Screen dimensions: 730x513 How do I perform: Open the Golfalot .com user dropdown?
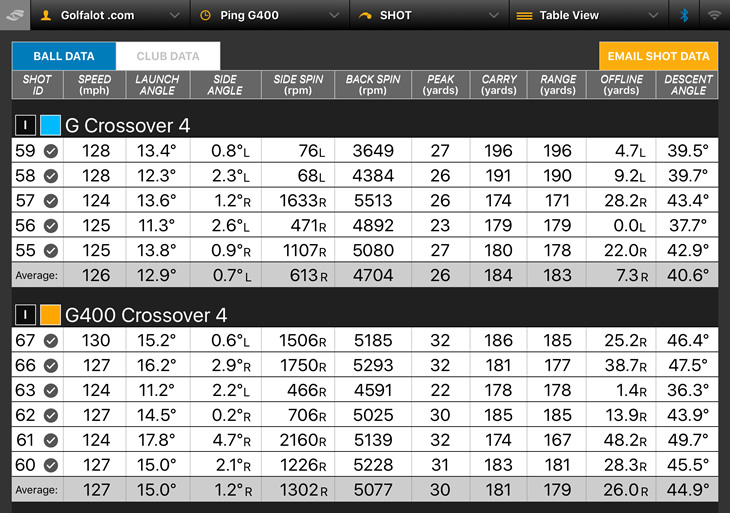110,15
